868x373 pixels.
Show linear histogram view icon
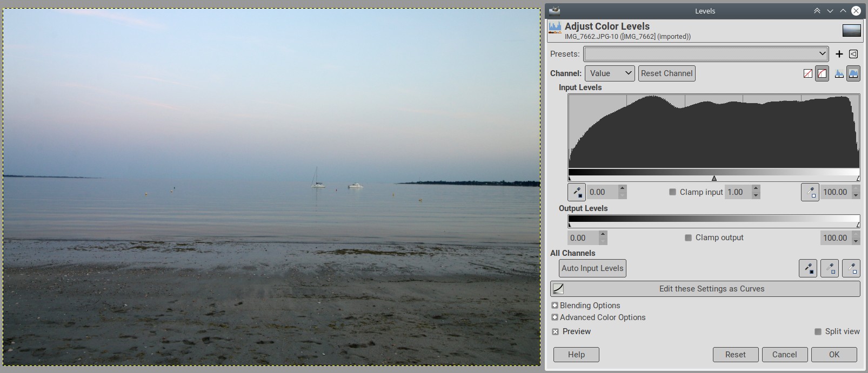point(839,73)
